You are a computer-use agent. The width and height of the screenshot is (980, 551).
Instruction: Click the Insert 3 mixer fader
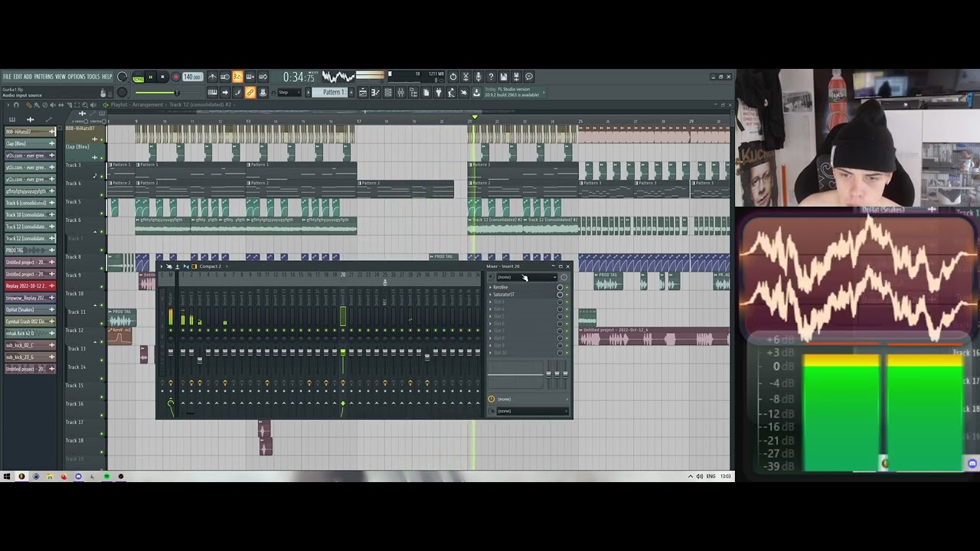click(200, 360)
